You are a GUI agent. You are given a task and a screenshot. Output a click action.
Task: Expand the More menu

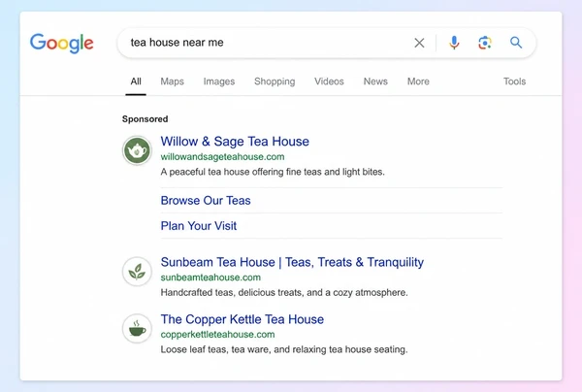point(418,82)
